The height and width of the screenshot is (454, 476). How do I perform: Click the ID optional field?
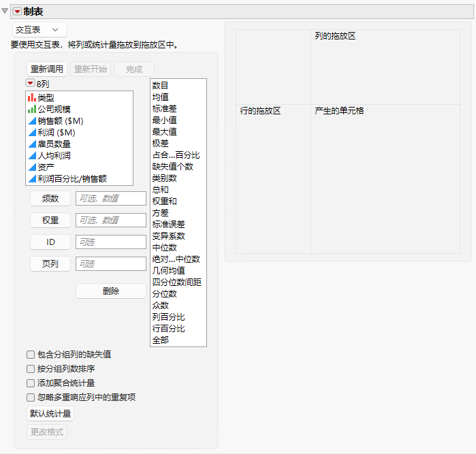pyautogui.click(x=111, y=242)
